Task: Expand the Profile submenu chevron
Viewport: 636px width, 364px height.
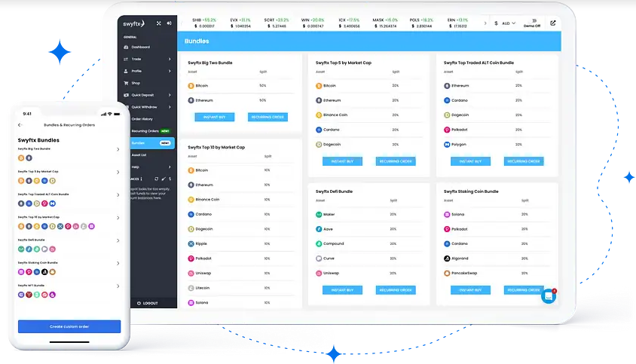Action: (x=170, y=71)
